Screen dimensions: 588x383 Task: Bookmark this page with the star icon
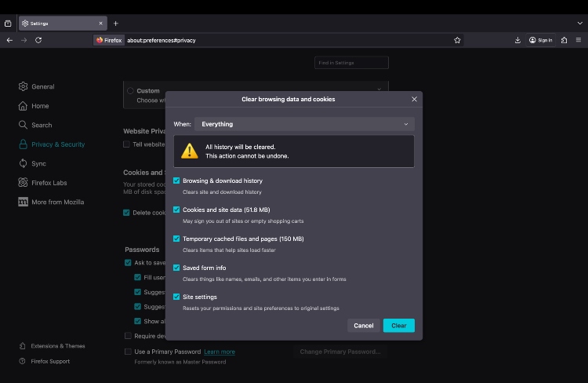coord(457,40)
